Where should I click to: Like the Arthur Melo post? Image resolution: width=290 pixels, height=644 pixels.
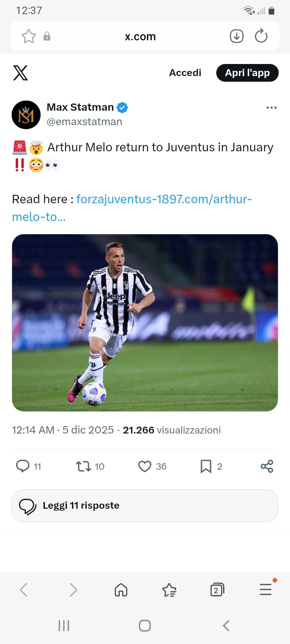pyautogui.click(x=145, y=466)
